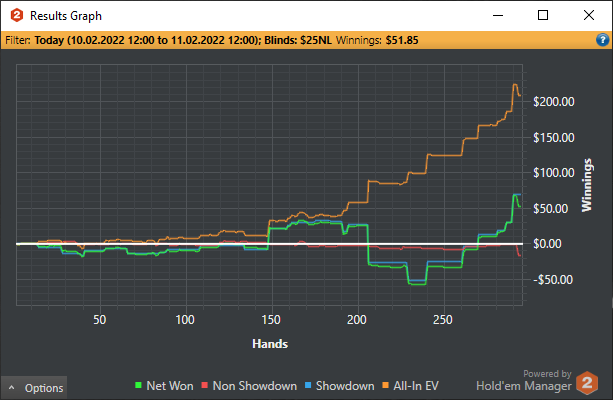Maximize the Results Graph window
This screenshot has width=613, height=400.
[x=543, y=16]
